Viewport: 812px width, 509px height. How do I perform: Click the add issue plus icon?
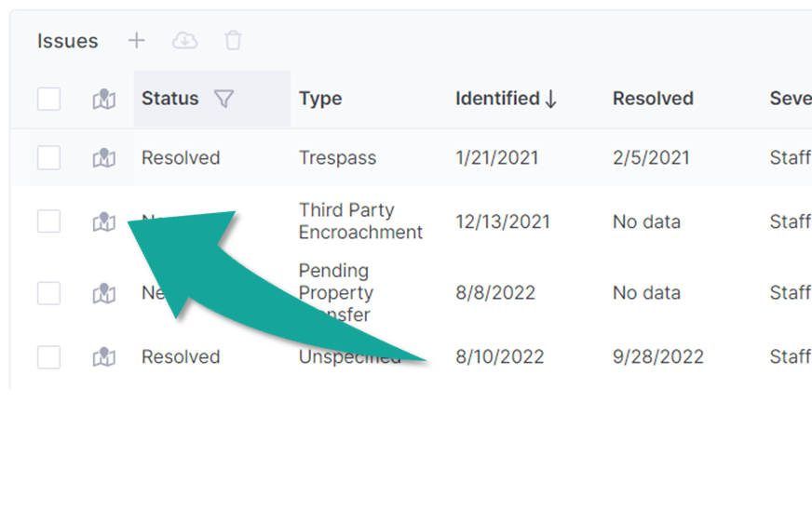click(137, 40)
